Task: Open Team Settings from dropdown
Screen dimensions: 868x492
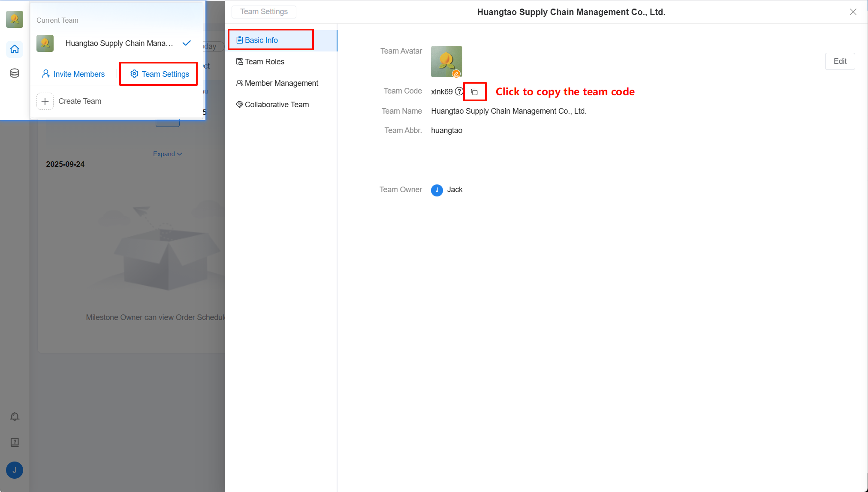Action: click(160, 74)
